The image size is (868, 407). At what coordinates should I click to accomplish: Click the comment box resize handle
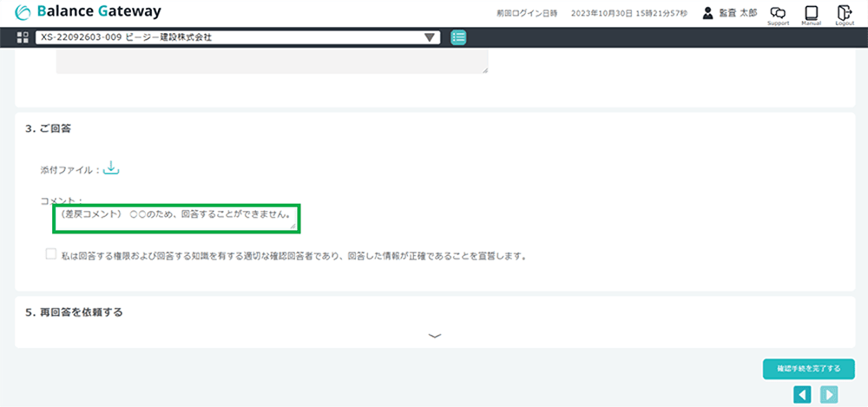(x=293, y=226)
